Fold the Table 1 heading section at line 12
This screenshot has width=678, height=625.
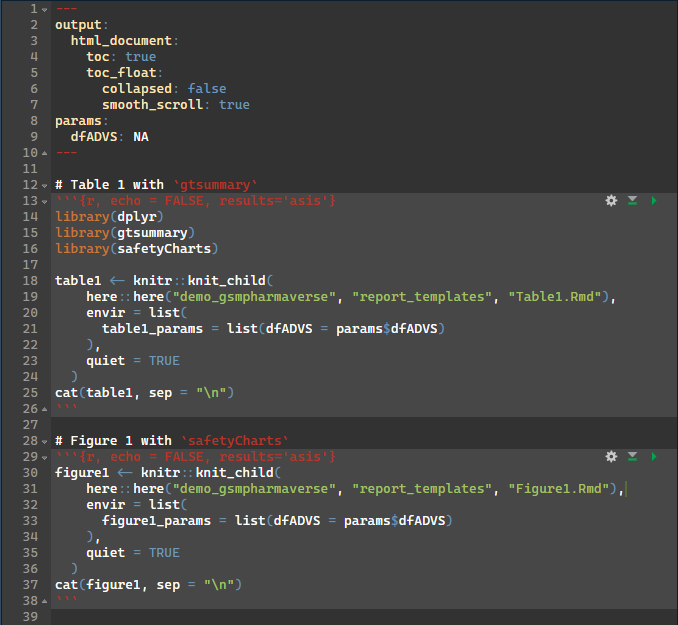click(44, 185)
